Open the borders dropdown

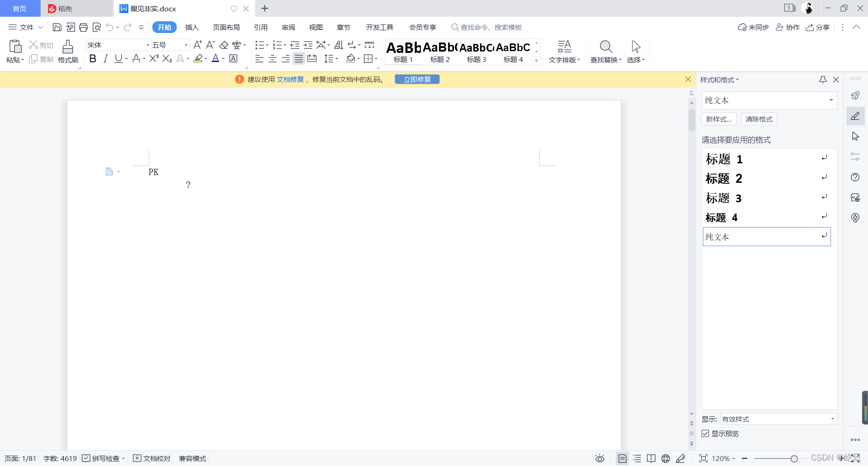pyautogui.click(x=376, y=58)
